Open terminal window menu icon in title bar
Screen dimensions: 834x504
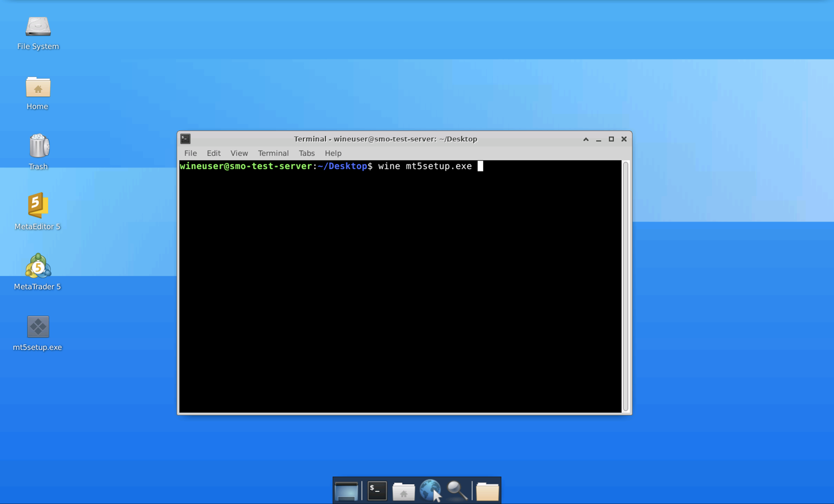click(x=186, y=139)
